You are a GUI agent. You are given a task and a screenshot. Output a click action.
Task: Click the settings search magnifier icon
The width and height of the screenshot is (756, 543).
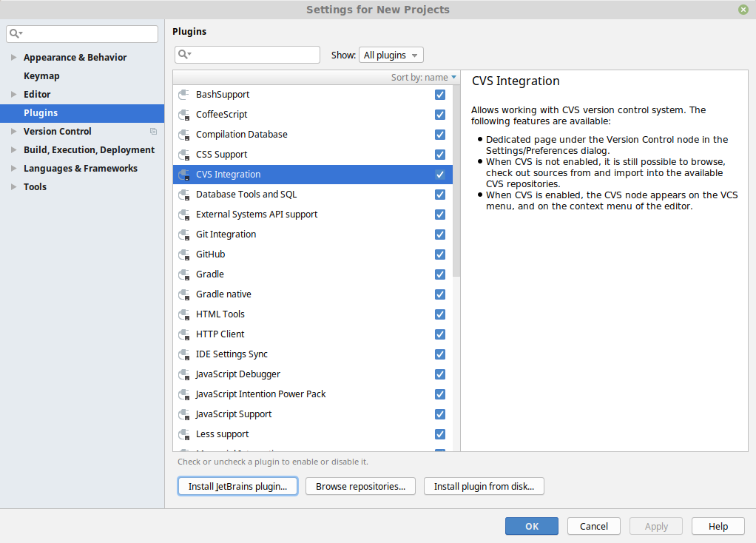point(16,33)
